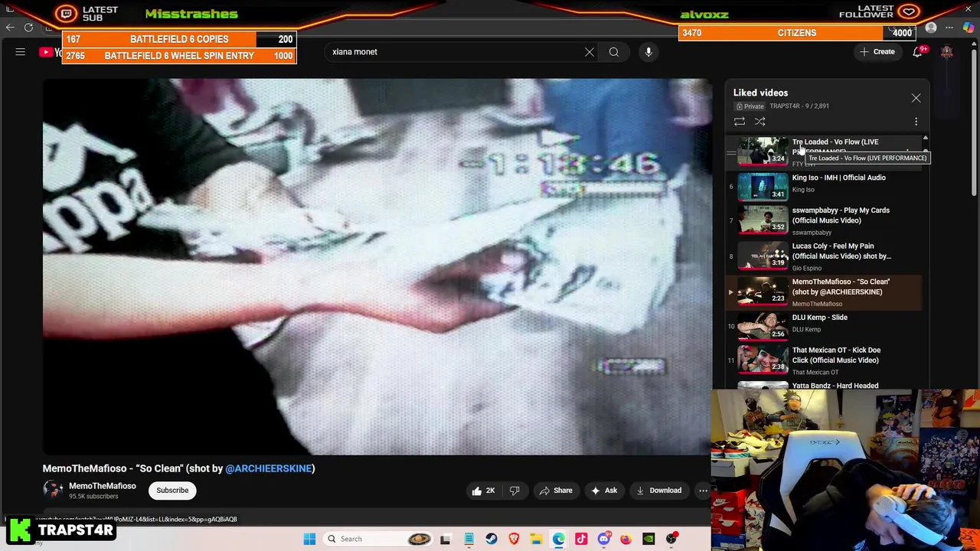Open playlist three-dot options menu
Screen dimensions: 980x551
tap(916, 122)
